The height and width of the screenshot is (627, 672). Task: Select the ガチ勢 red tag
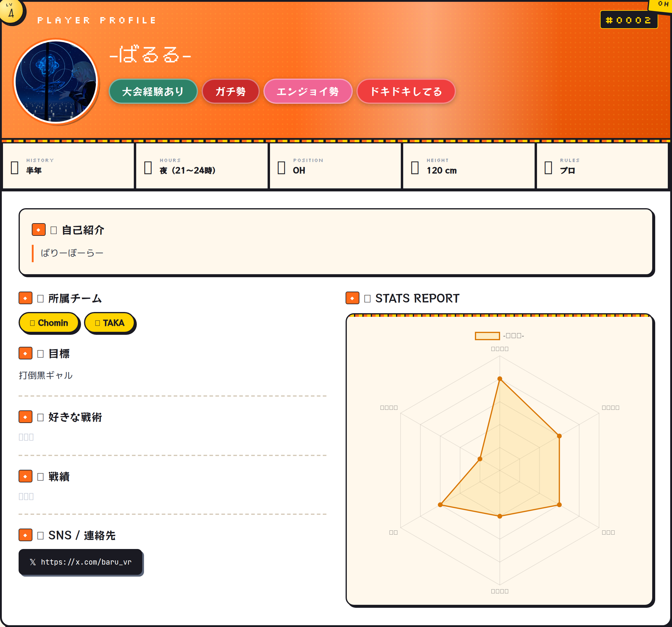click(x=230, y=91)
